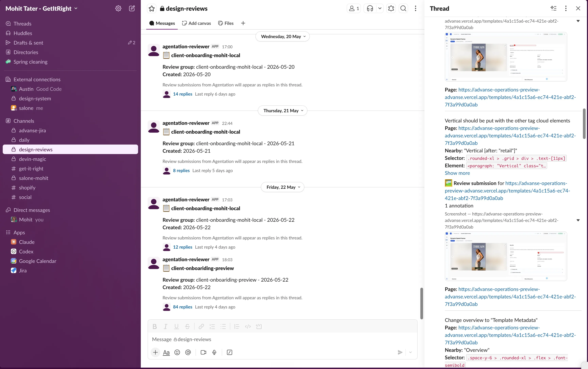Open the 84 replies thread
Screen dimensions: 588x369
[182, 307]
